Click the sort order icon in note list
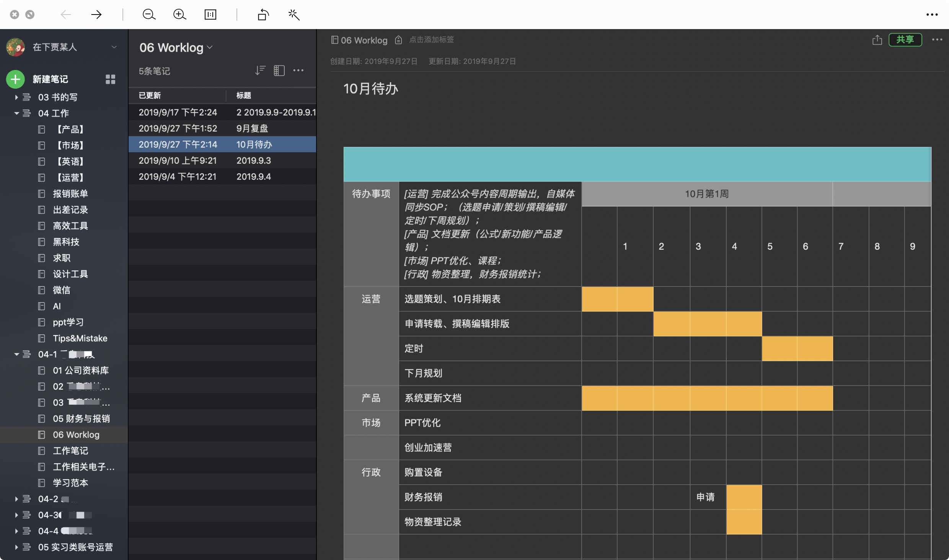 pos(260,70)
